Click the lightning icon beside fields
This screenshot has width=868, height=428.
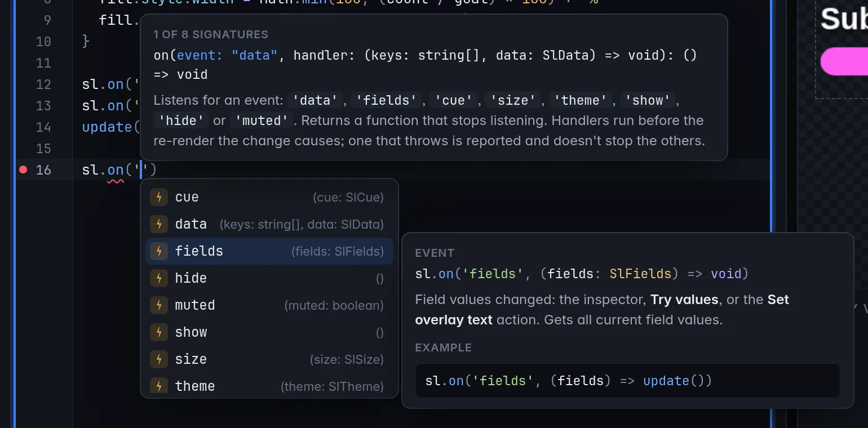[x=159, y=251]
